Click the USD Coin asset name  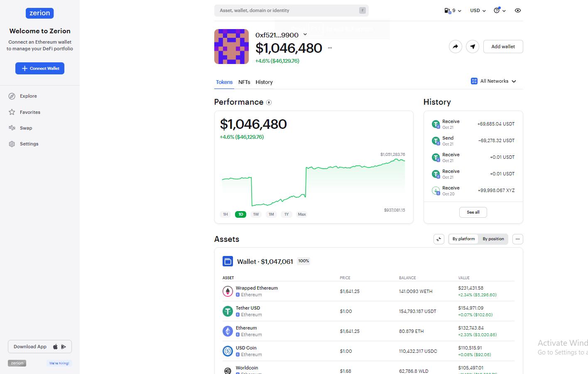[x=246, y=348]
